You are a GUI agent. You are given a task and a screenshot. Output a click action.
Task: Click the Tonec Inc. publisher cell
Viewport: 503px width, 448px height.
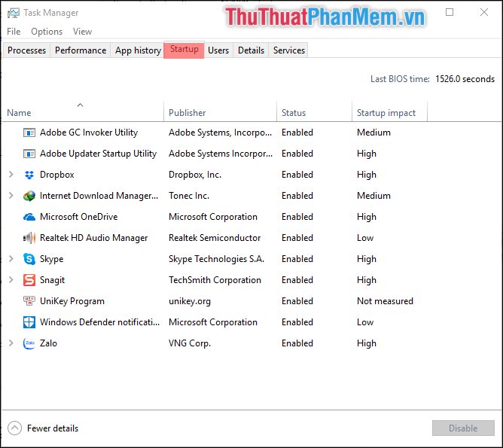pos(189,196)
